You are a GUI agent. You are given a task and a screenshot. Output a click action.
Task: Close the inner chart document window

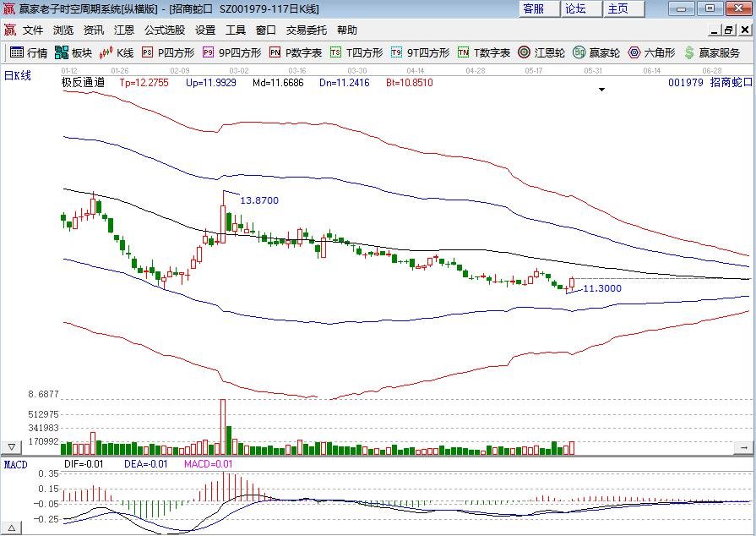tap(745, 30)
